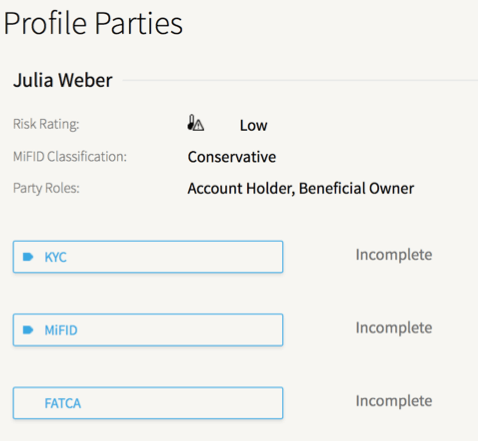Open the KYC section button
Viewport: 478px width, 441px height.
click(x=148, y=257)
